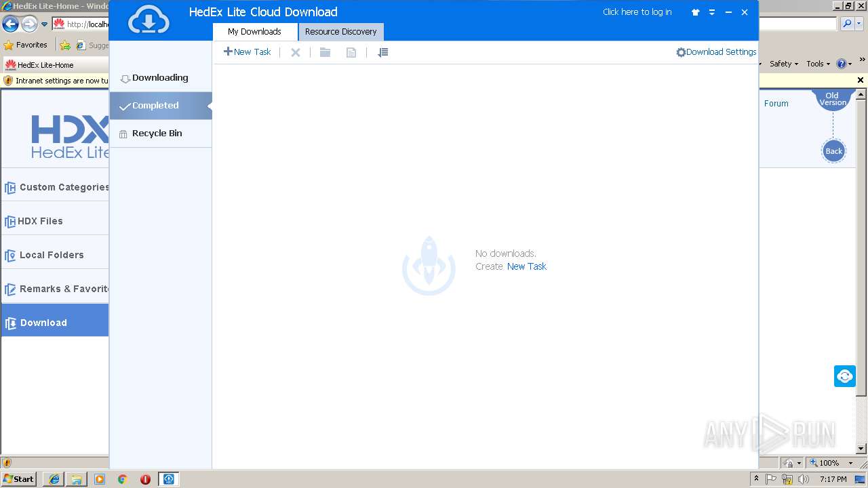The height and width of the screenshot is (488, 868).
Task: Click the skin shirt icon in title bar
Action: tap(695, 12)
